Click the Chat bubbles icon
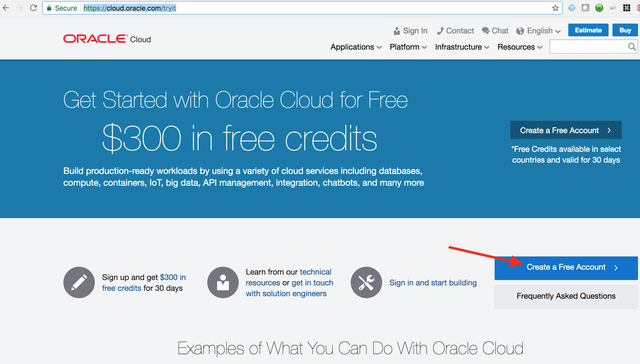 [x=486, y=31]
